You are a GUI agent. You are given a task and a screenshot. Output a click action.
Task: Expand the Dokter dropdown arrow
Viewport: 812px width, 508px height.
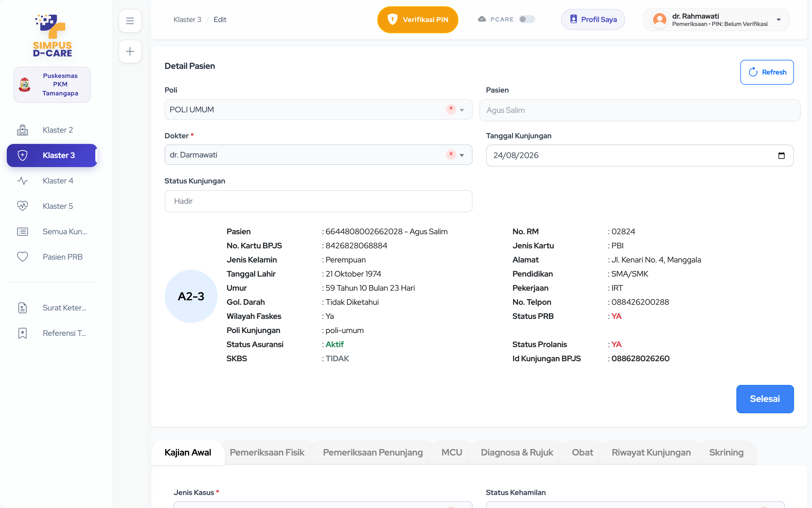point(462,155)
